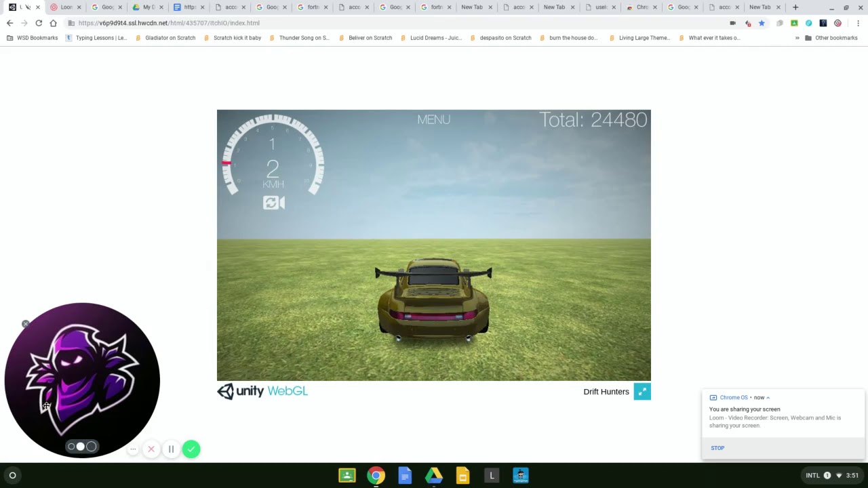Go back in browser history
The image size is (868, 488).
pyautogui.click(x=9, y=23)
